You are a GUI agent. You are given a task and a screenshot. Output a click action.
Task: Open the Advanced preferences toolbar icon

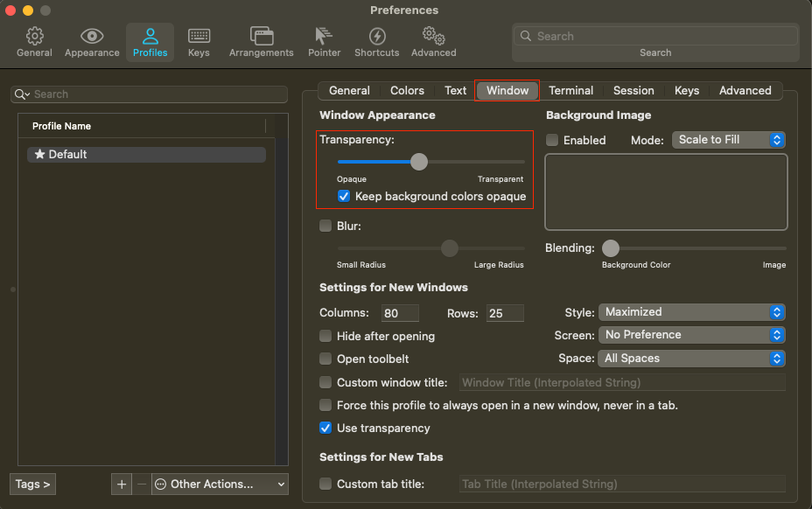[434, 42]
